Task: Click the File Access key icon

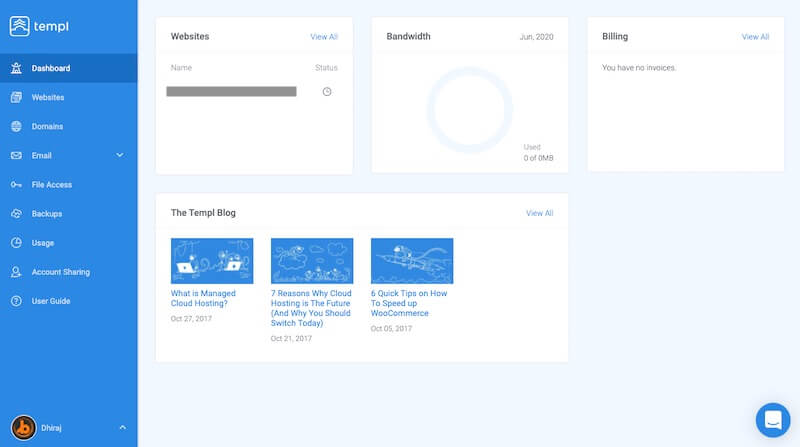Action: pyautogui.click(x=16, y=185)
